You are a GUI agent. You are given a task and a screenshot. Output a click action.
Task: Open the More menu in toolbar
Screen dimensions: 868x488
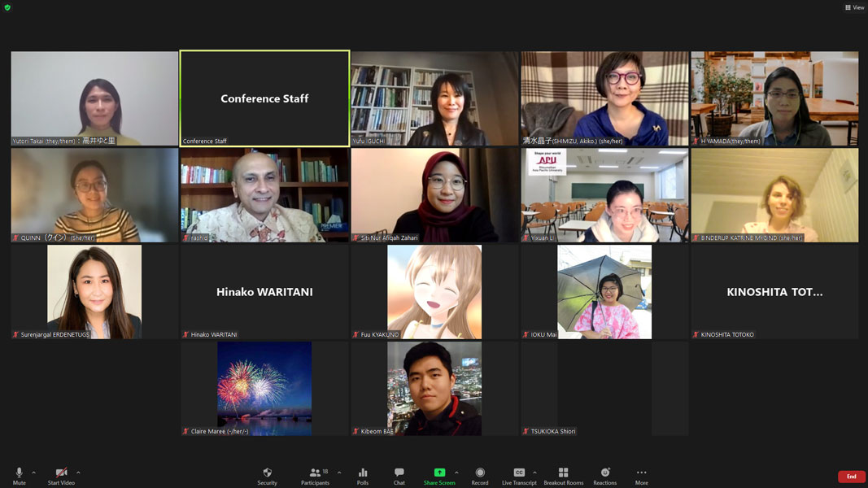tap(641, 476)
